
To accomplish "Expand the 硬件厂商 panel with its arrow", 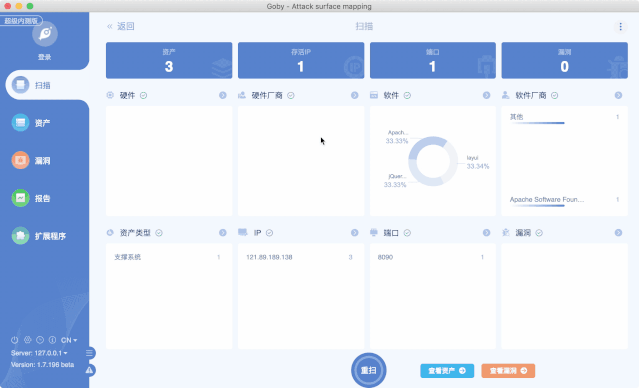I will (355, 95).
